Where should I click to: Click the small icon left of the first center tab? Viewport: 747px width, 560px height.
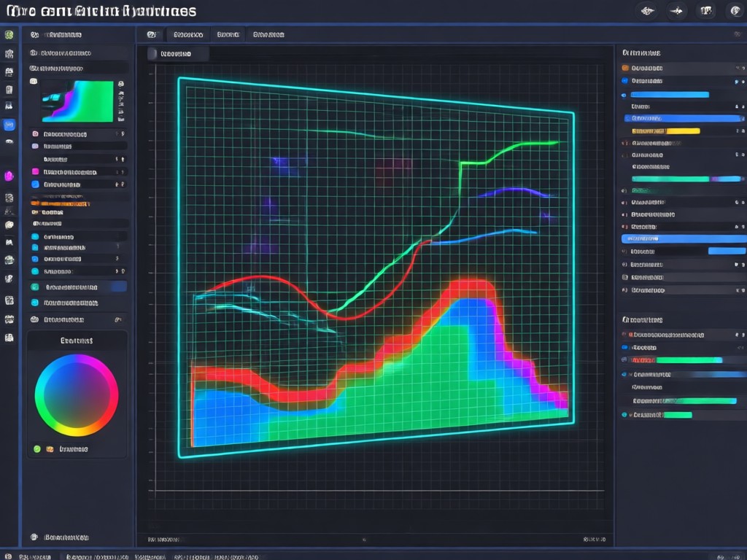click(152, 34)
